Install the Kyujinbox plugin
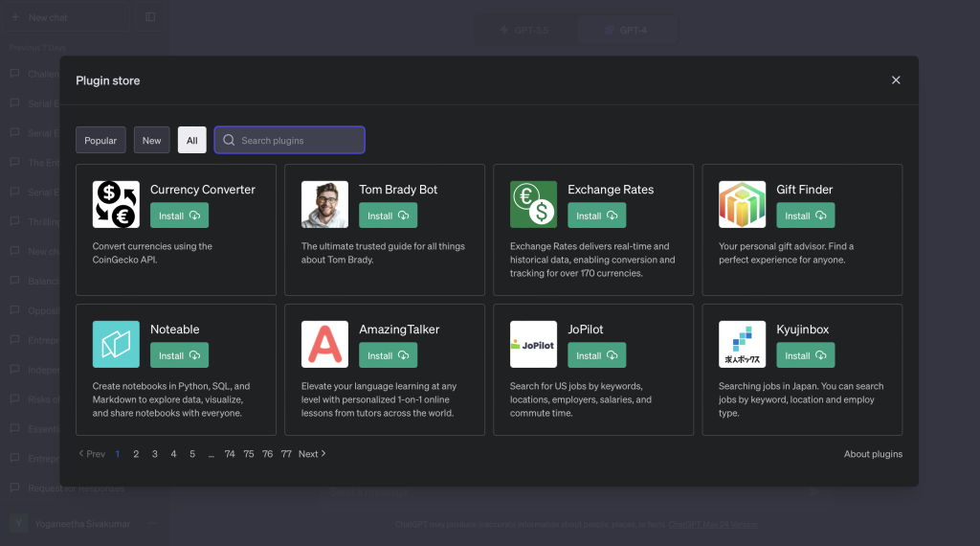 (x=806, y=355)
